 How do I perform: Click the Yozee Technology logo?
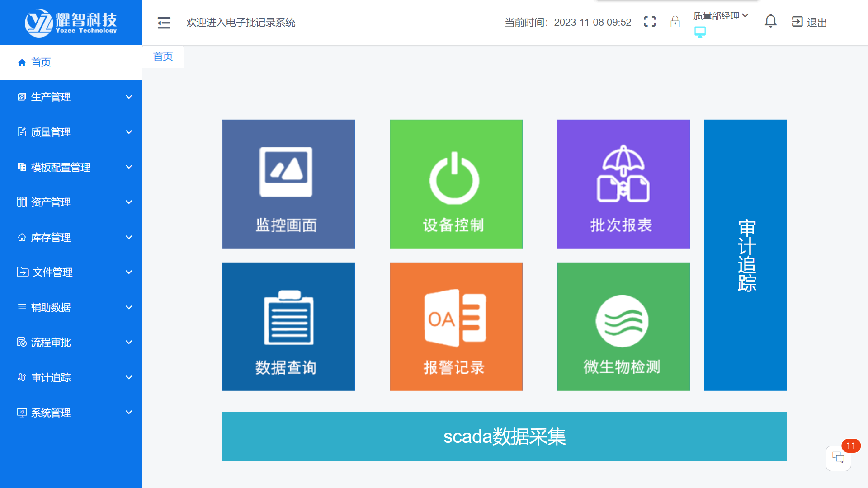(71, 22)
